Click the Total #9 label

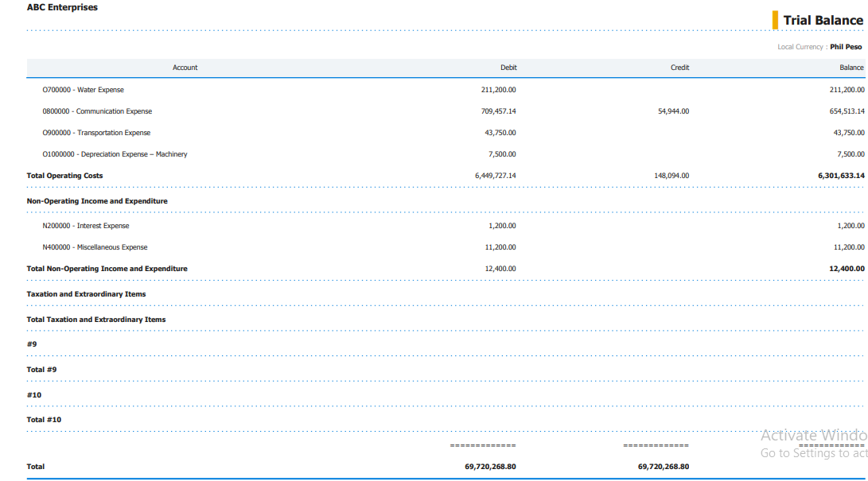tap(41, 370)
